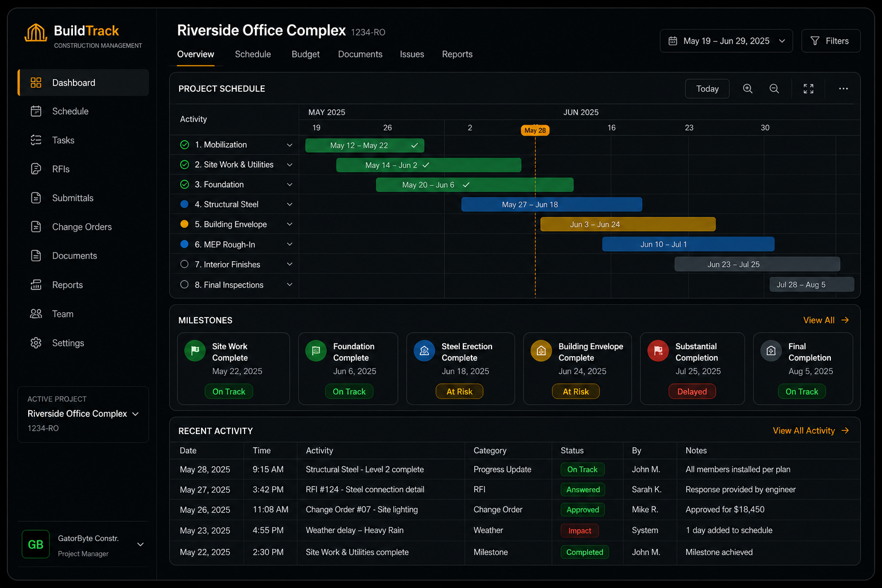This screenshot has width=882, height=588.
Task: Expand the Site Work & Utilities row
Action: [289, 165]
